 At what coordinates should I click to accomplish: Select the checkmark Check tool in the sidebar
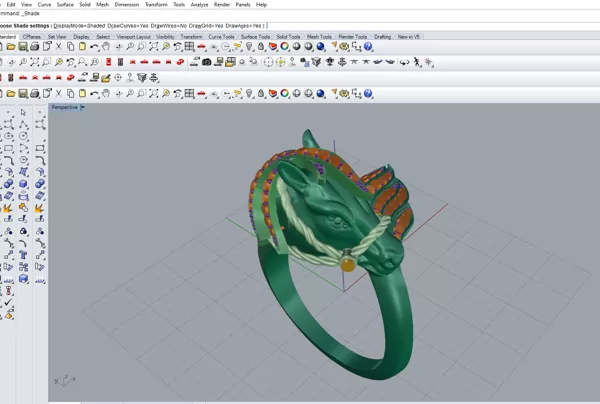8,302
